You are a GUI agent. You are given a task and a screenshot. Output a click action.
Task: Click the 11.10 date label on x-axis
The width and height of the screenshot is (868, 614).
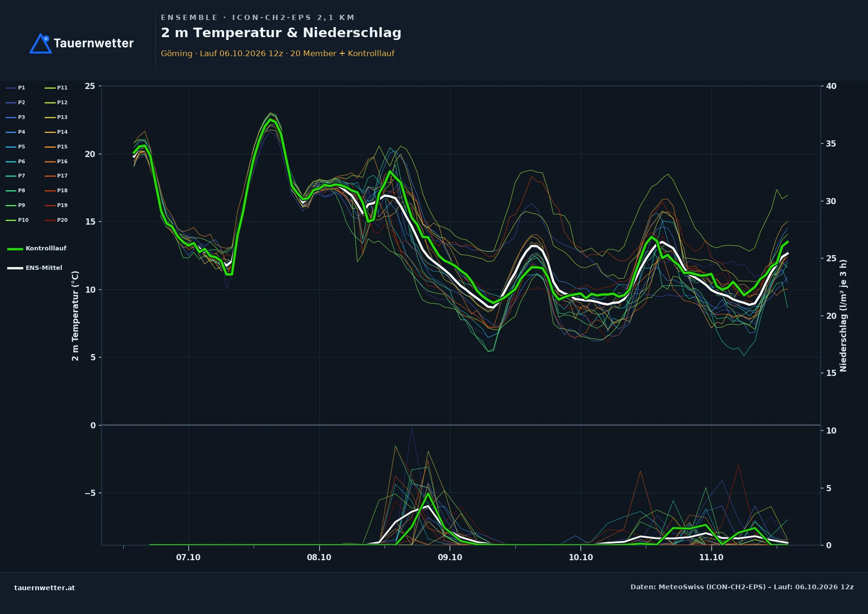tap(711, 557)
